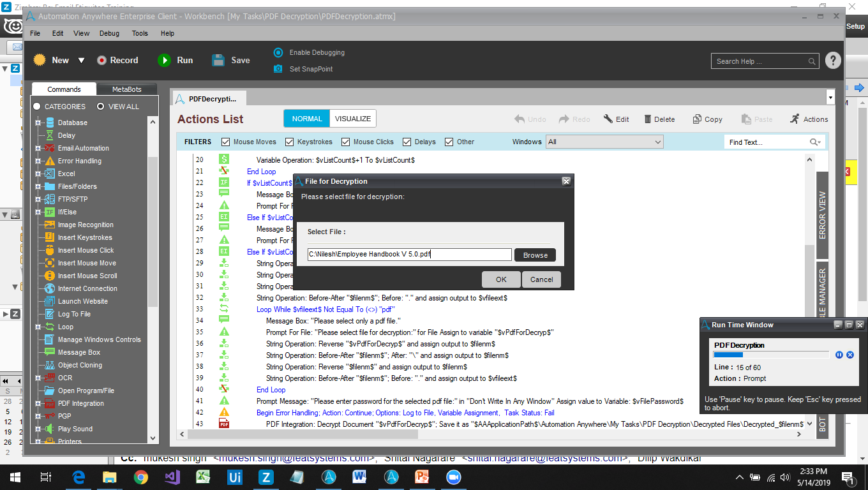Open the Tools menu
This screenshot has width=868, height=490.
tap(140, 33)
